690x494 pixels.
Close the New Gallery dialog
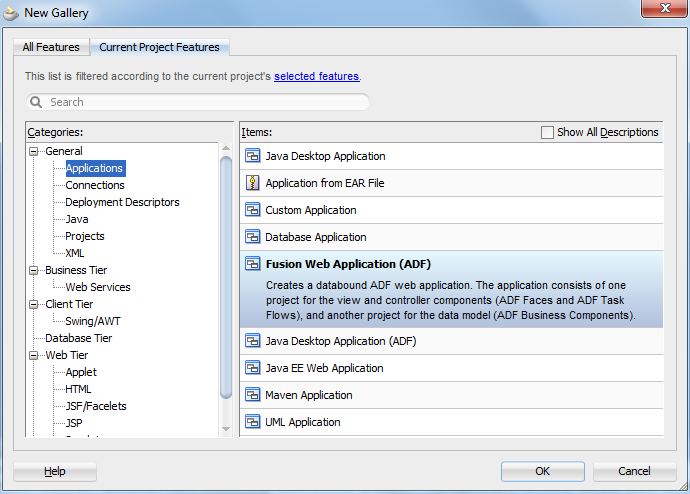[665, 8]
